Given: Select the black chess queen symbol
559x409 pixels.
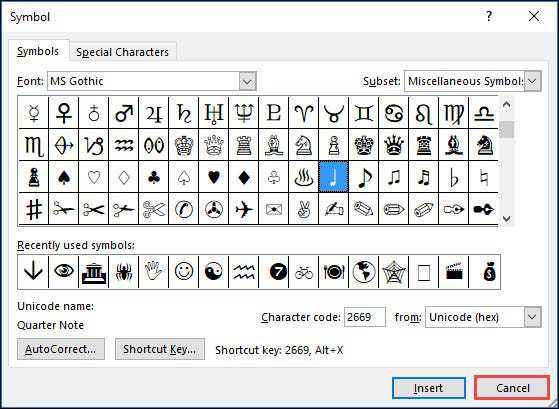Looking at the screenshot, I should tap(394, 145).
